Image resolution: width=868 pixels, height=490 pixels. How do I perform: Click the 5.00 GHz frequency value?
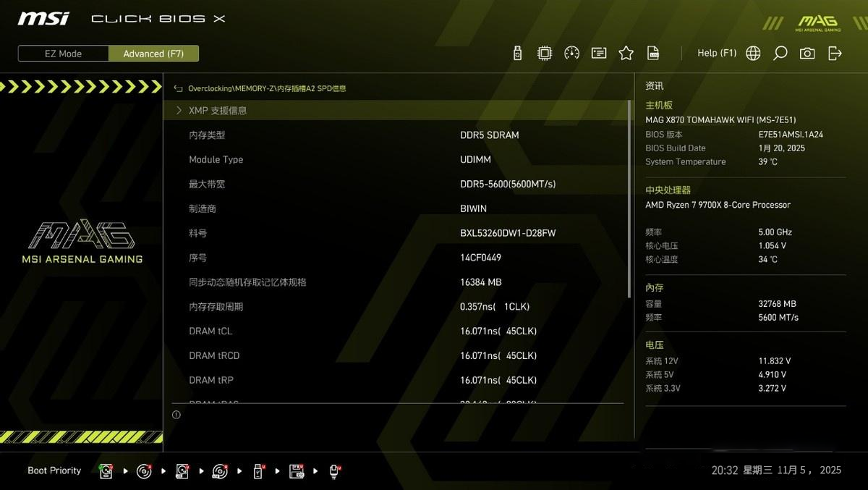click(x=775, y=232)
